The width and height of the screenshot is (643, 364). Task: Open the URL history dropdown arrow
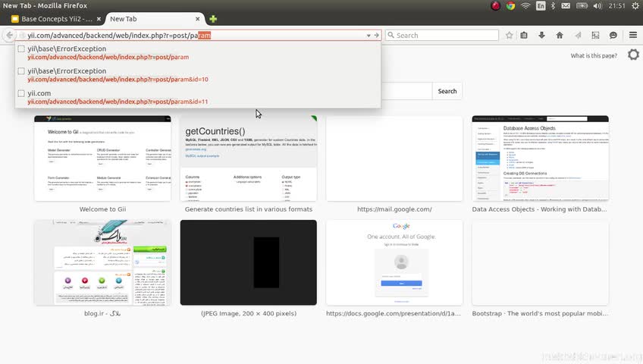[369, 36]
